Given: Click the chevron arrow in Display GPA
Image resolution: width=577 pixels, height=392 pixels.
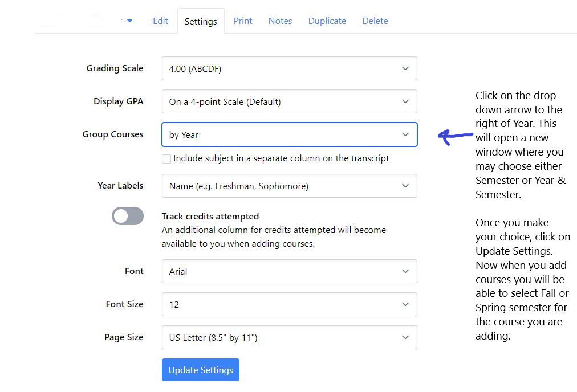Looking at the screenshot, I should pos(405,101).
